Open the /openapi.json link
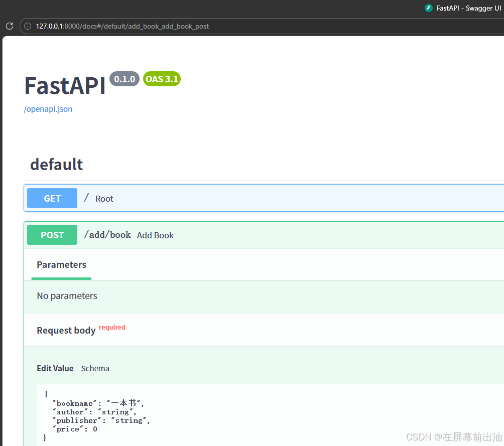The image size is (504, 446). (x=48, y=109)
